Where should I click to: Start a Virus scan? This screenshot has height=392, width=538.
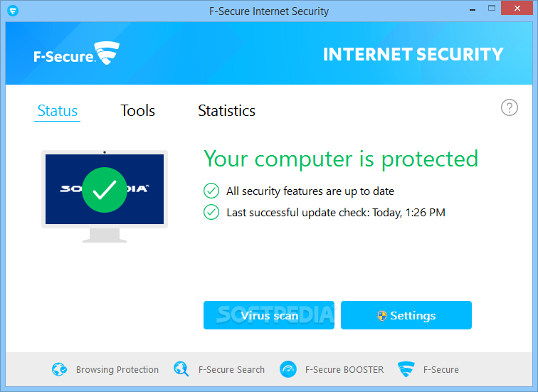pyautogui.click(x=269, y=315)
